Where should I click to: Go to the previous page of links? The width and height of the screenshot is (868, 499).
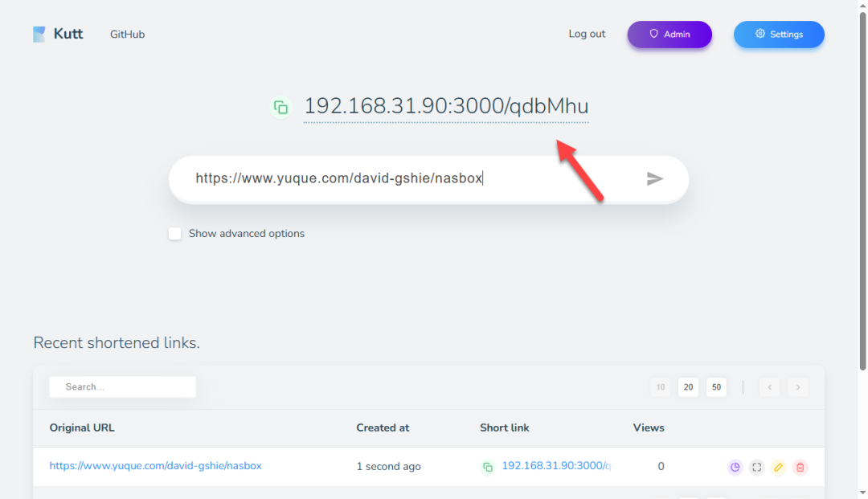coord(770,387)
